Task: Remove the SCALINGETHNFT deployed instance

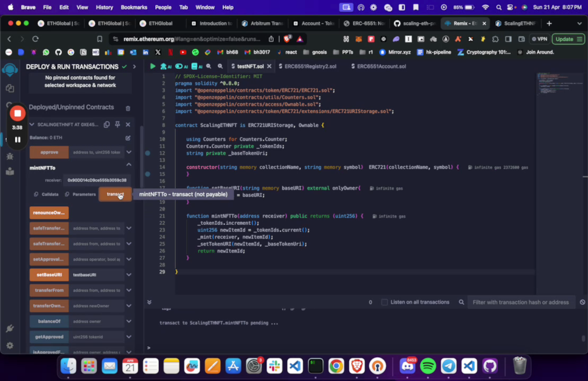Action: tap(128, 124)
